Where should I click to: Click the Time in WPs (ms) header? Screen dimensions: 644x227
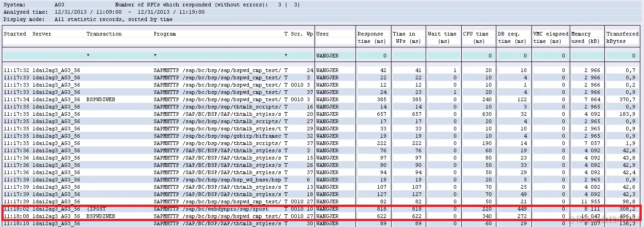click(x=407, y=37)
